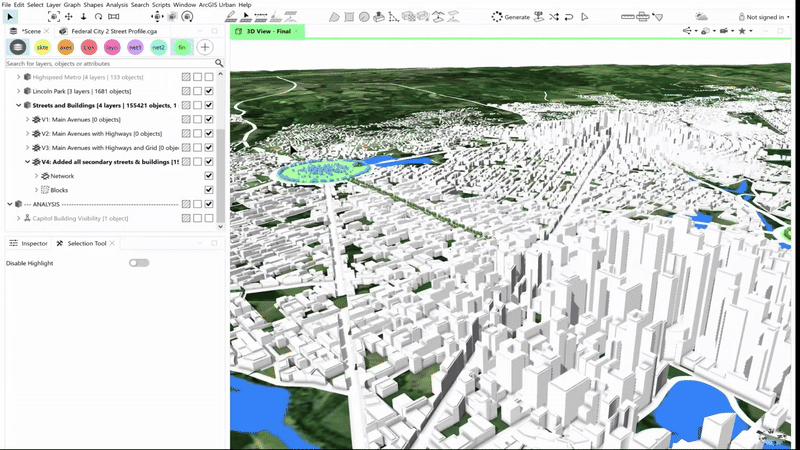Collapse the V4: Added all secondary streets layer
This screenshot has height=450, width=800.
[28, 162]
